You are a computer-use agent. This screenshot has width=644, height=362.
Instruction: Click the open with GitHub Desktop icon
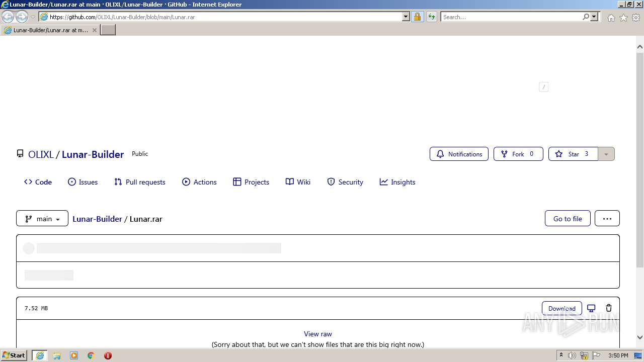click(591, 308)
